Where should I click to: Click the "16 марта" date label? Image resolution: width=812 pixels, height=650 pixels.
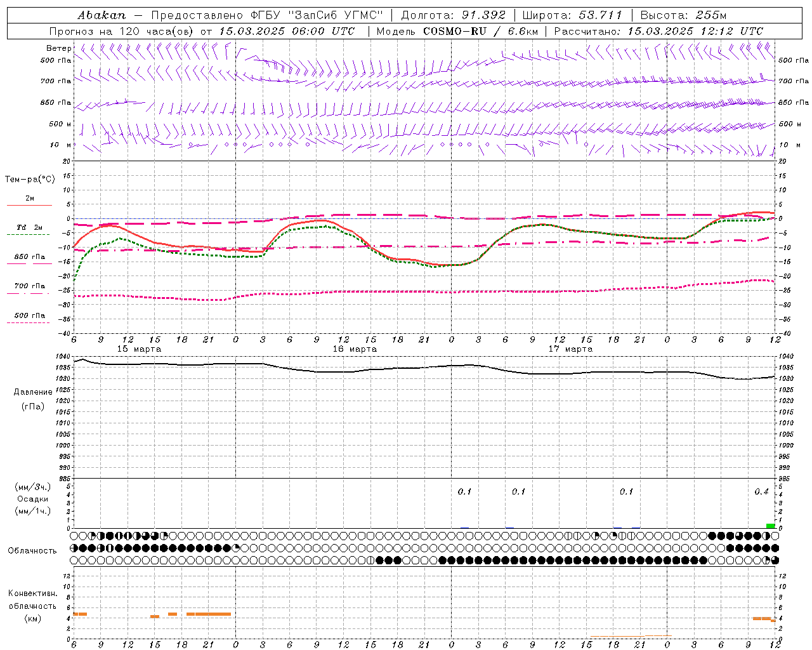[x=355, y=349]
